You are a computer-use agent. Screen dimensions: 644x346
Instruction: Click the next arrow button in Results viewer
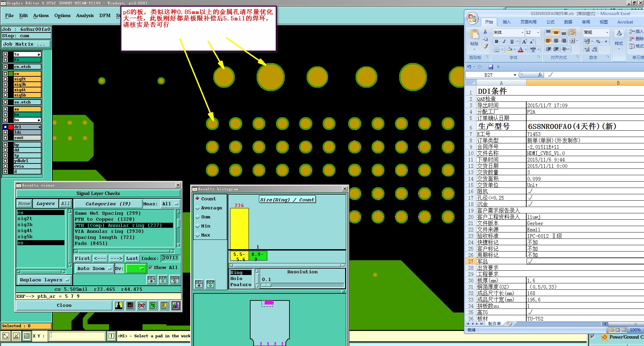pyautogui.click(x=116, y=258)
